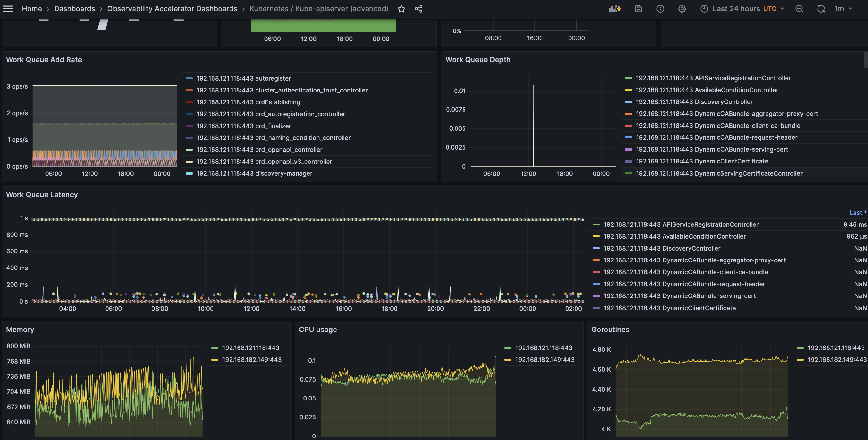868x440 pixels.
Task: Navigate to Dashboards in the breadcrumb
Action: pyautogui.click(x=74, y=8)
